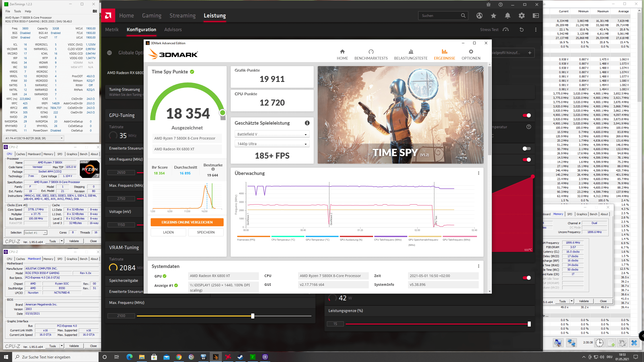
Task: Click Radeon bug report icon
Action: point(489,5)
